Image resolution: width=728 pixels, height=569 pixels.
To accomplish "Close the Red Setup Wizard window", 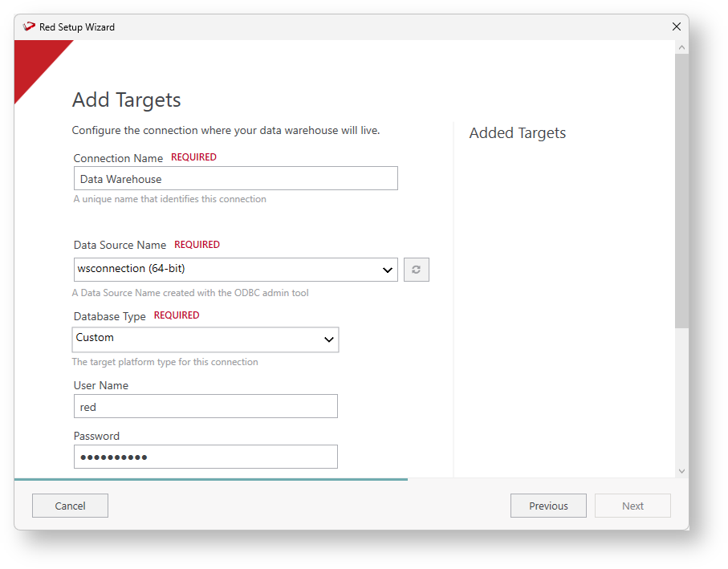I will point(677,26).
